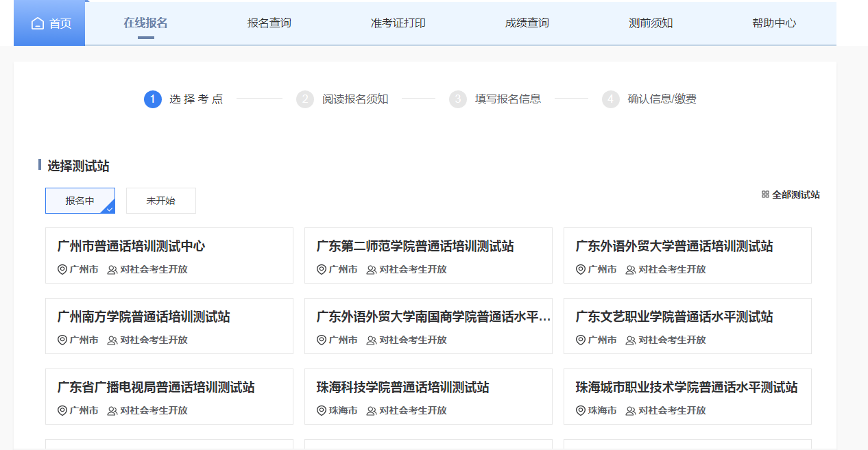Open the 成绩查询 tab
868x450 pixels.
point(527,23)
